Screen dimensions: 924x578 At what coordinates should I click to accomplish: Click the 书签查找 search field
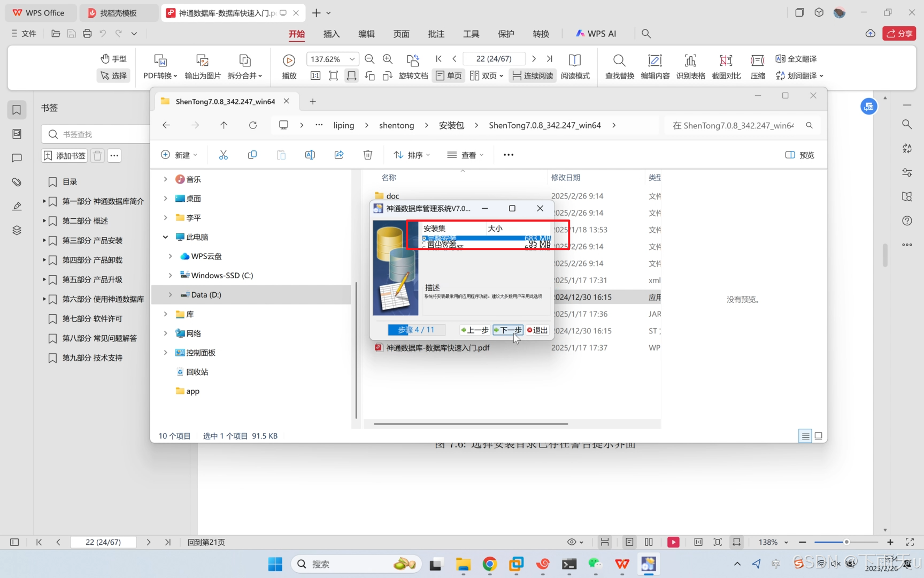coord(96,134)
